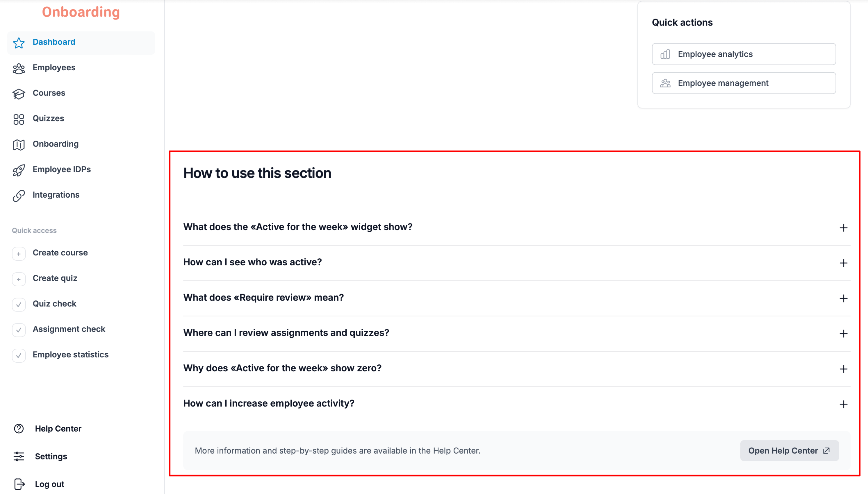Image resolution: width=868 pixels, height=494 pixels.
Task: Select the Quizzes grid icon
Action: 19,119
